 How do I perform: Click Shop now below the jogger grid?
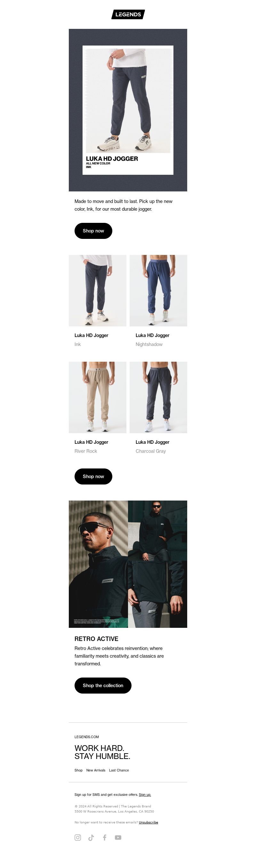[x=93, y=476]
